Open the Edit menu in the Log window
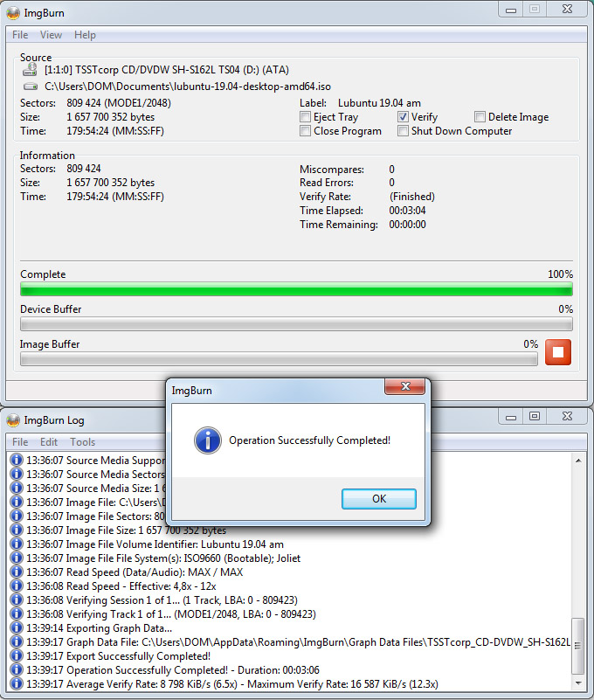This screenshot has height=700, width=594. (49, 442)
